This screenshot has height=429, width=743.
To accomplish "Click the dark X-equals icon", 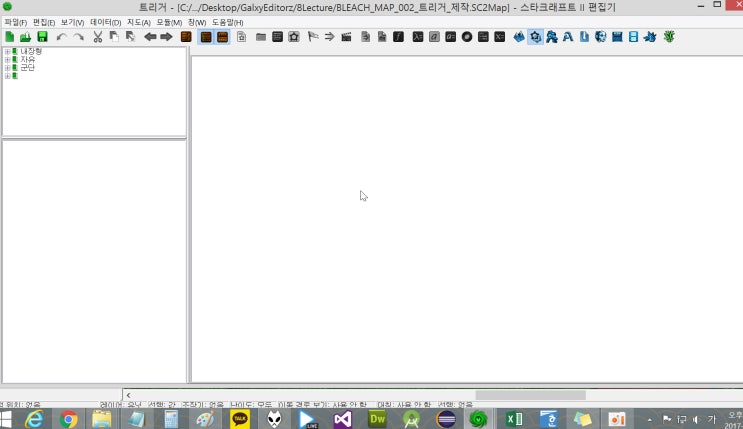I will pos(499,37).
